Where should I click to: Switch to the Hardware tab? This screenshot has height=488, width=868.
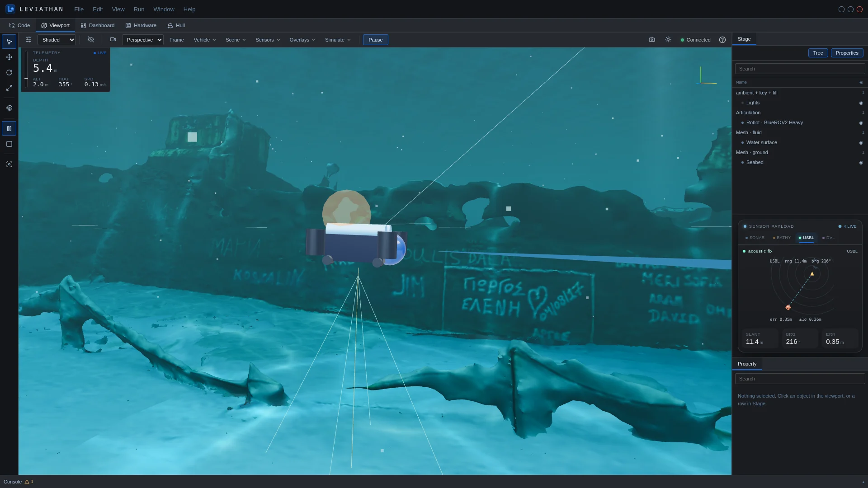pos(141,25)
